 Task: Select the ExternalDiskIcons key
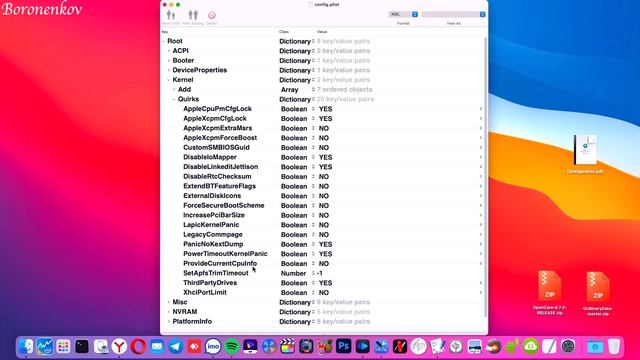[x=212, y=196]
